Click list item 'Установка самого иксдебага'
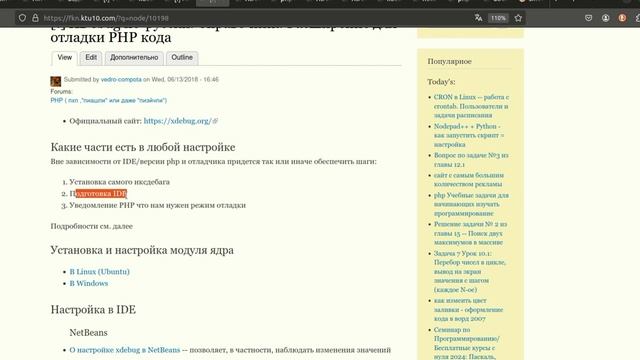The image size is (640, 360). [119, 182]
